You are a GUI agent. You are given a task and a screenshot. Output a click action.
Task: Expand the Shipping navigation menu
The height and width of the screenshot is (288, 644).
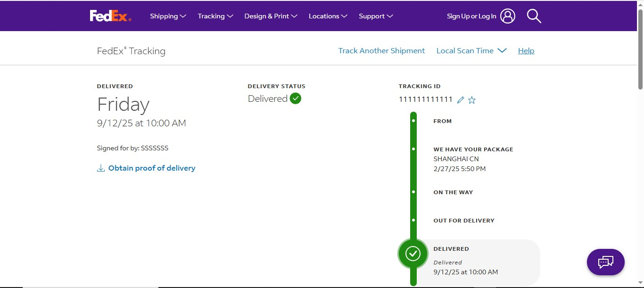pos(167,16)
